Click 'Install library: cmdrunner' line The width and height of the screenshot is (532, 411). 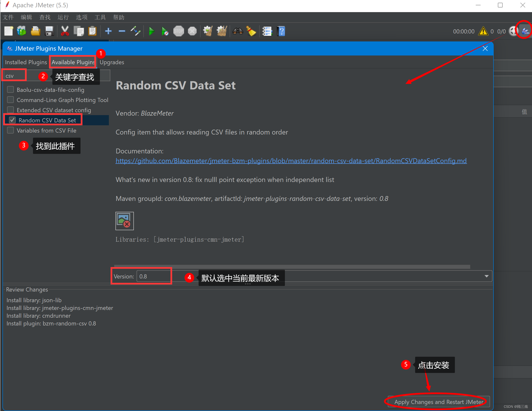[39, 316]
